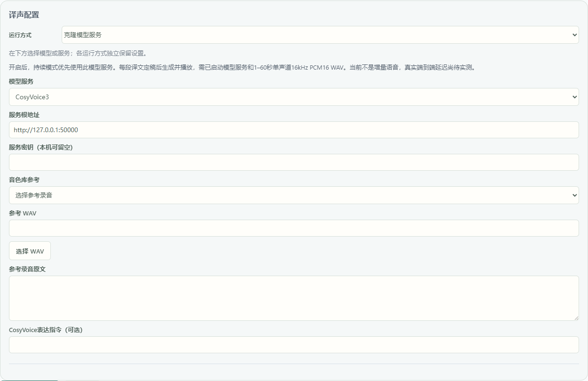Click the description text starting 开启后，持续模式
Image resolution: width=588 pixels, height=381 pixels.
[242, 67]
